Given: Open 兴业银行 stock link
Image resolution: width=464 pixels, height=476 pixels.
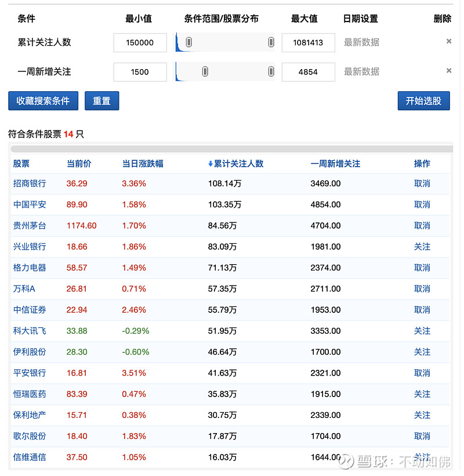Looking at the screenshot, I should pyautogui.click(x=30, y=247).
